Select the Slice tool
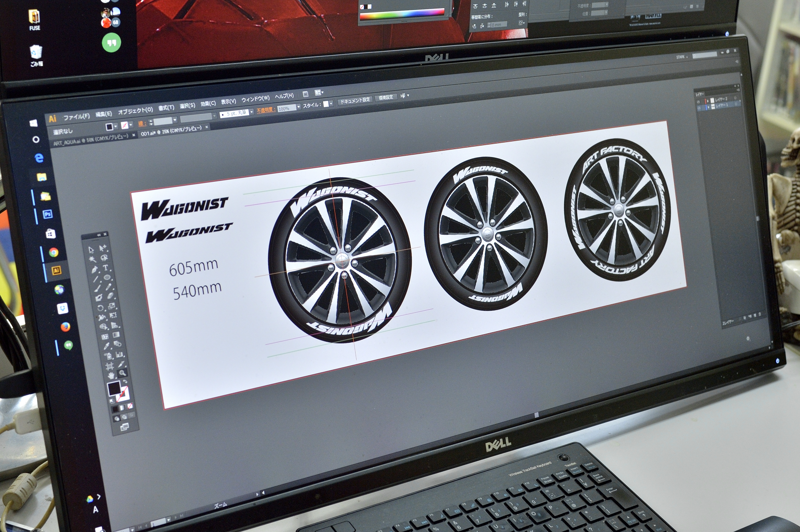The image size is (800, 532). (121, 364)
